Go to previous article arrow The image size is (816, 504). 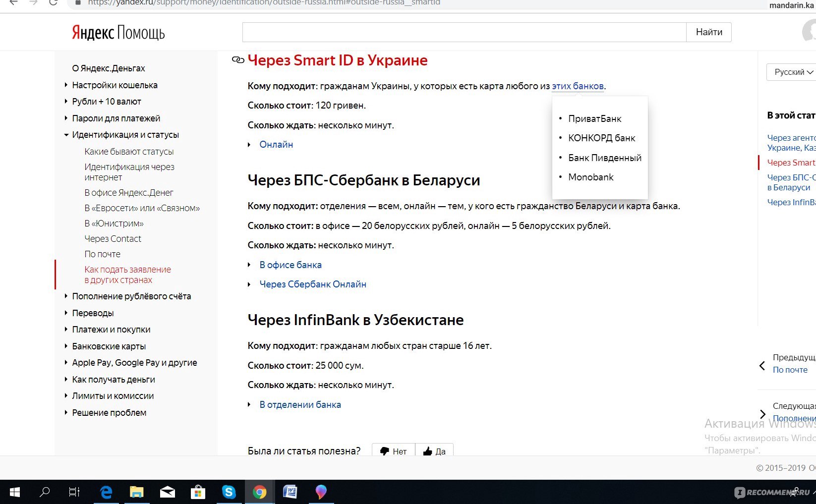(762, 366)
